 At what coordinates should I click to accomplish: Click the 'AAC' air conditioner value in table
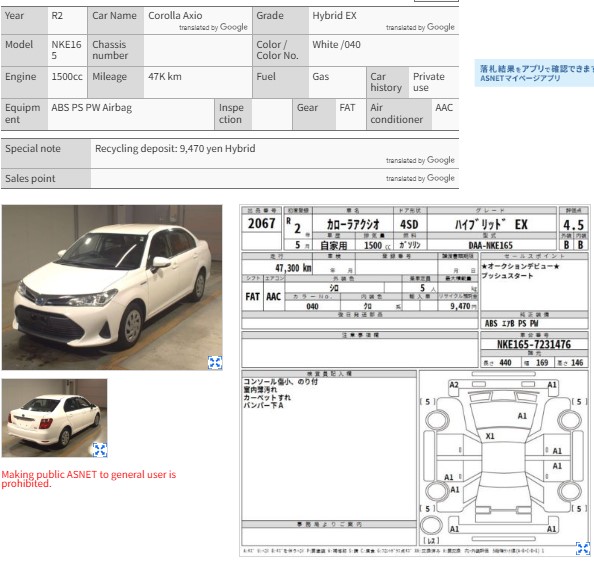coord(444,108)
